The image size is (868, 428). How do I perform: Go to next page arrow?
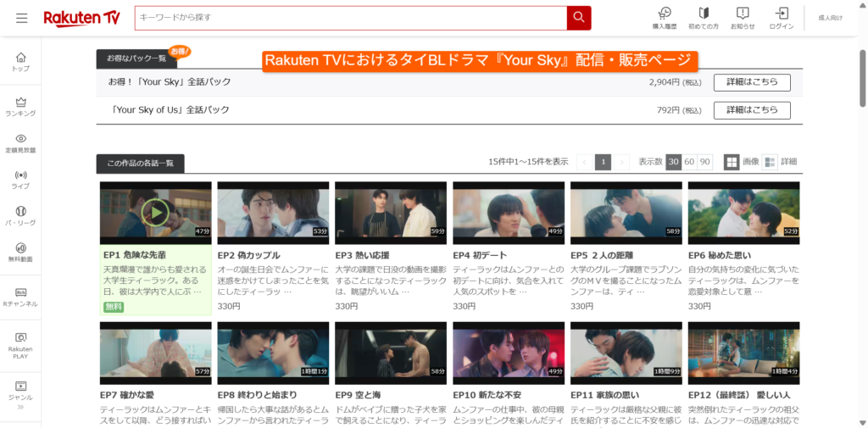coord(621,162)
